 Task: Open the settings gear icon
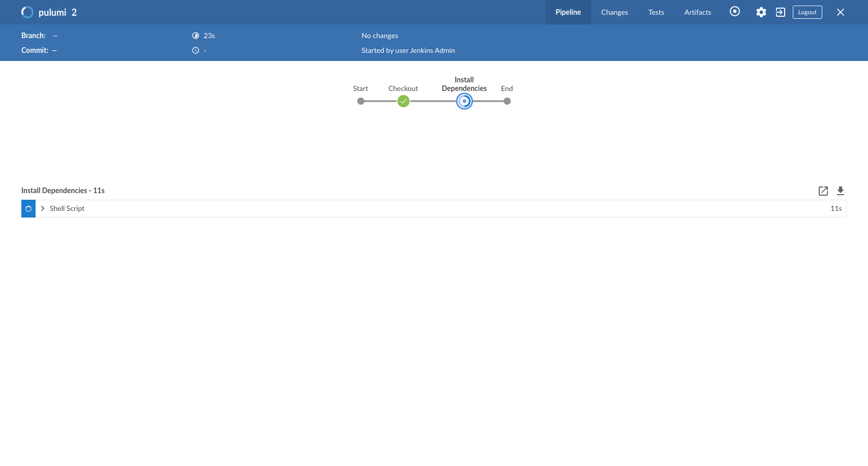(761, 12)
